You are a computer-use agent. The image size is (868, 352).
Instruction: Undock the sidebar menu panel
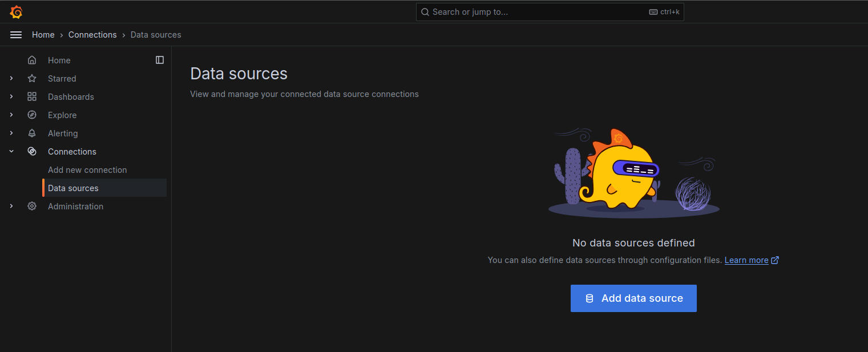pos(160,60)
